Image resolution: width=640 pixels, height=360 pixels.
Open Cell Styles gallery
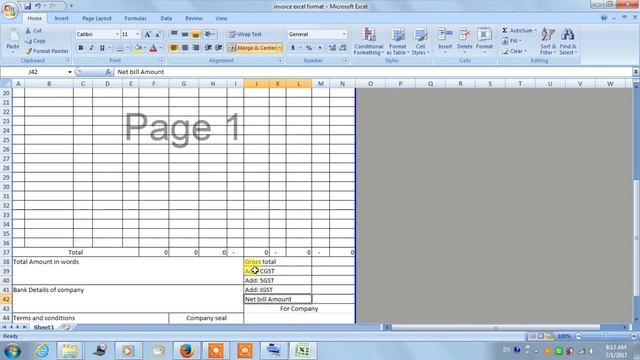[x=420, y=41]
